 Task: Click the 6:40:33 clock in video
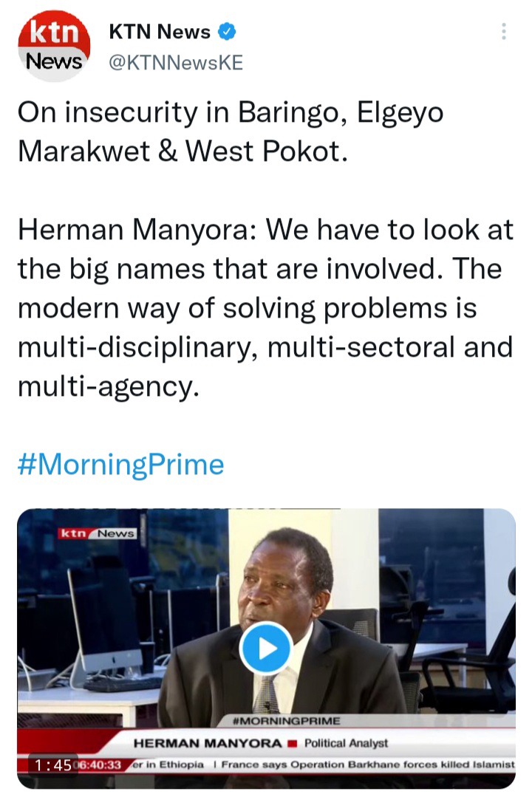(x=100, y=765)
